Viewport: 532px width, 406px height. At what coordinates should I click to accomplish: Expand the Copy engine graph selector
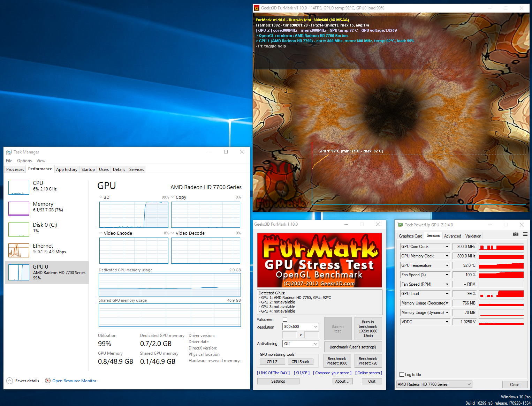click(173, 197)
